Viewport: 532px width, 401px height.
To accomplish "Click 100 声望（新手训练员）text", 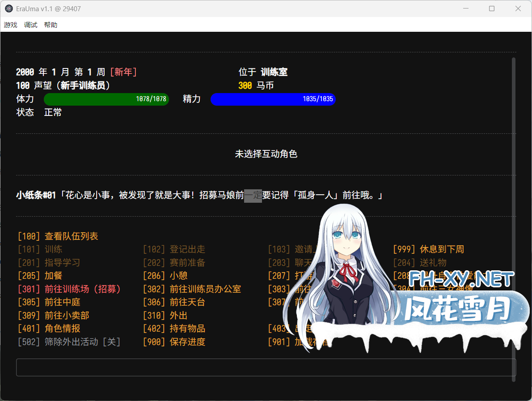I will pyautogui.click(x=63, y=85).
